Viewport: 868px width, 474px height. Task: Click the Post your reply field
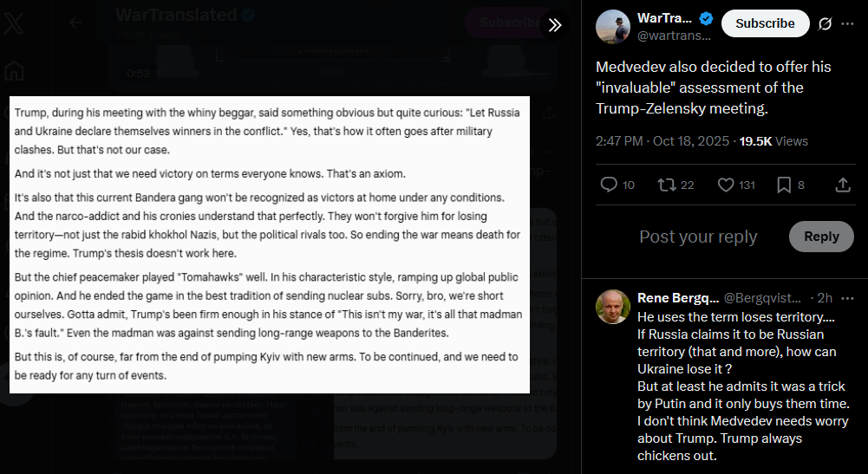coord(698,237)
